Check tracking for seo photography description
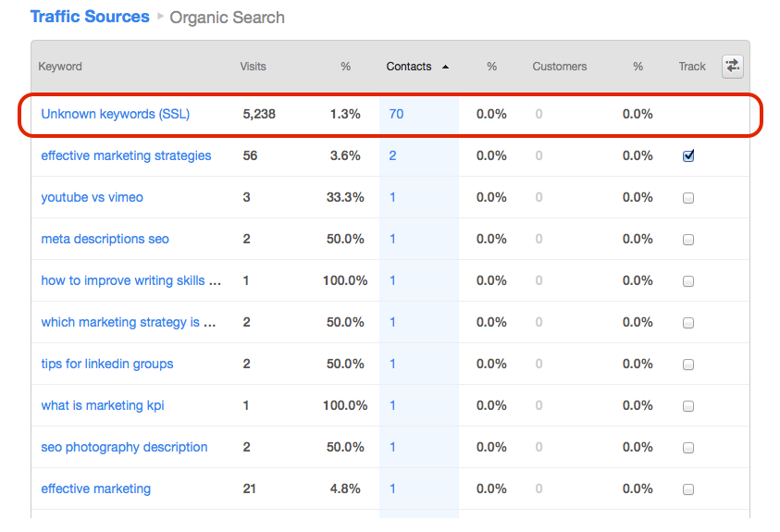 [x=688, y=448]
